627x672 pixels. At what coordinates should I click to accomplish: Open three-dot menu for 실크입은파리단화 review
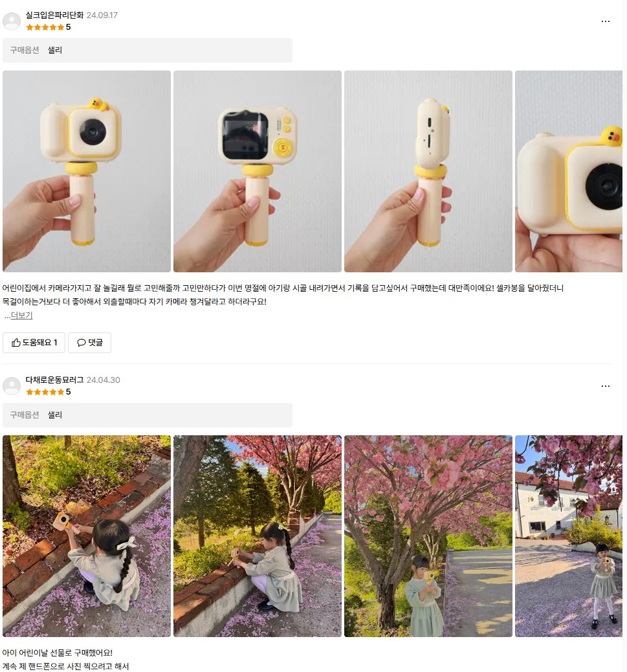(605, 21)
